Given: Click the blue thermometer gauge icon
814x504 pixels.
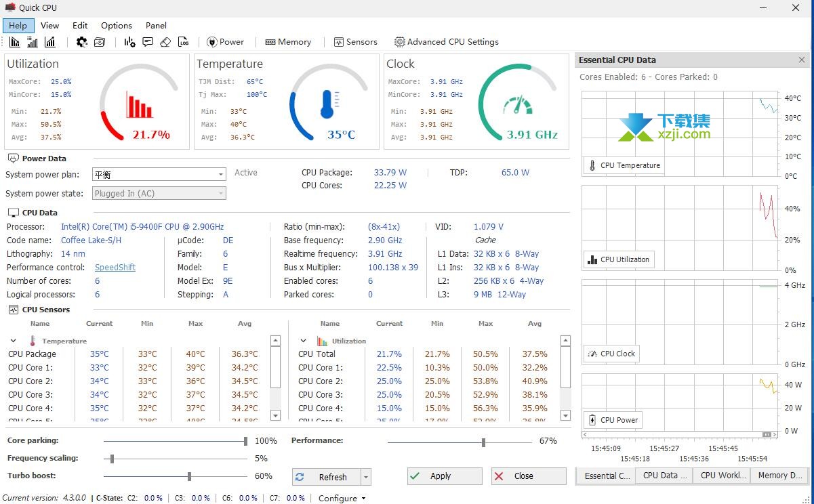Looking at the screenshot, I should coord(328,104).
